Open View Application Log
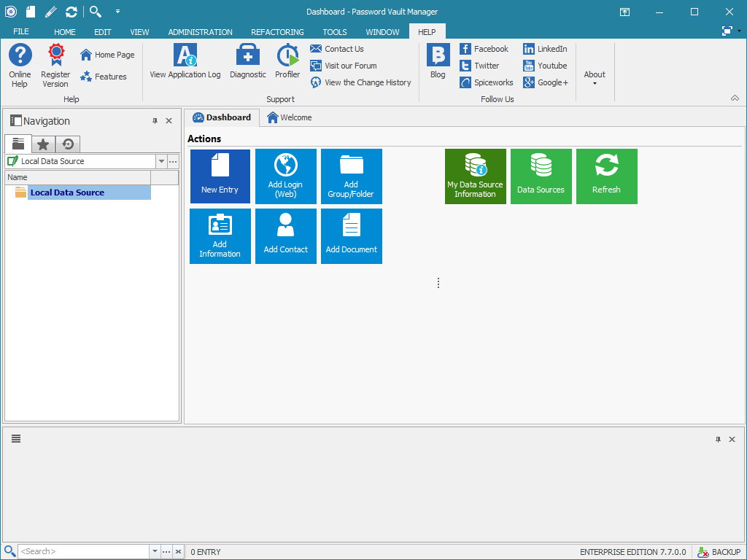Viewport: 747px width, 560px height. (x=185, y=61)
